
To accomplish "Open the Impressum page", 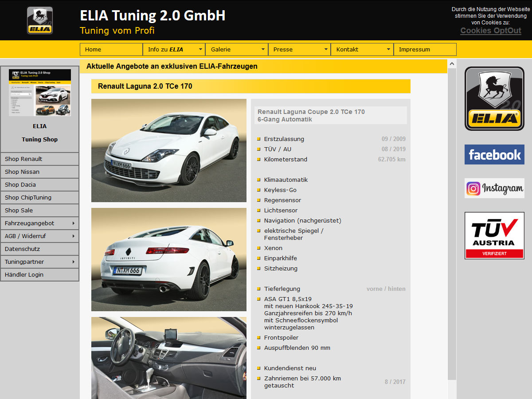I will 425,49.
